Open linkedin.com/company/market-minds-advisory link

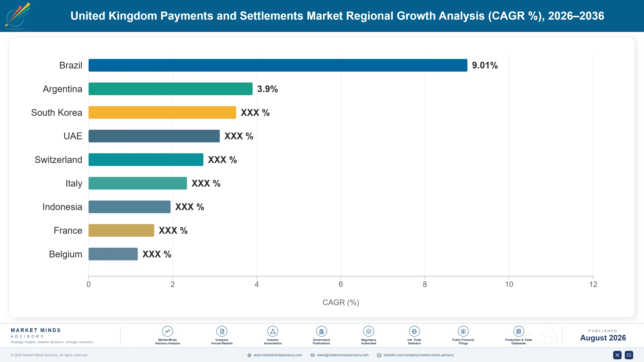click(419, 355)
